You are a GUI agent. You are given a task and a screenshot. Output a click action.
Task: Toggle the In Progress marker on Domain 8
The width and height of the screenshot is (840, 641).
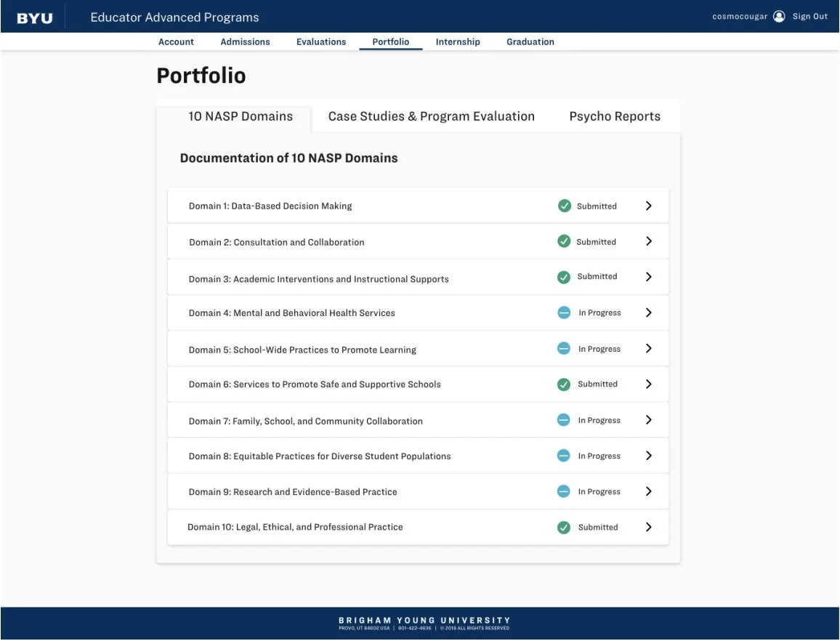click(564, 455)
